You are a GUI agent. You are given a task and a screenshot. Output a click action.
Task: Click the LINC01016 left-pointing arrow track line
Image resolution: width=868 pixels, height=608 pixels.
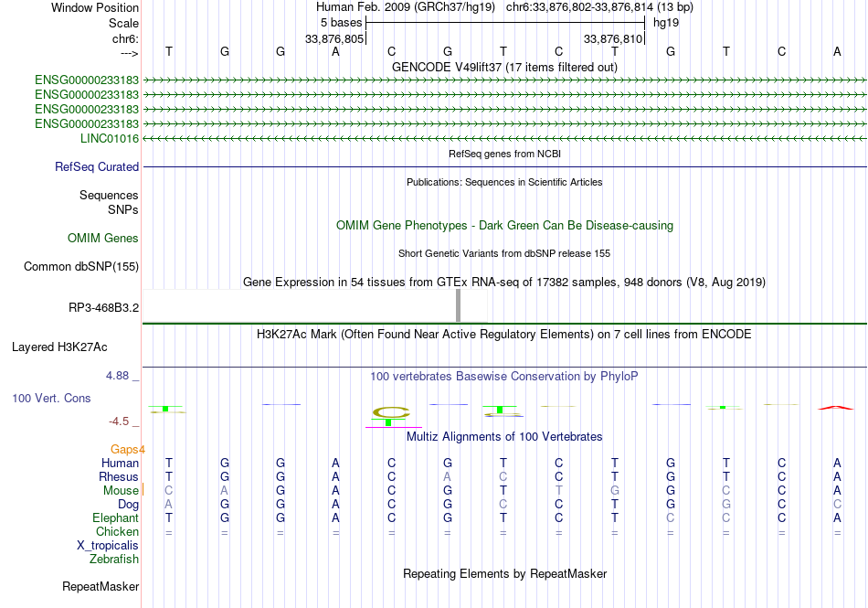[504, 138]
